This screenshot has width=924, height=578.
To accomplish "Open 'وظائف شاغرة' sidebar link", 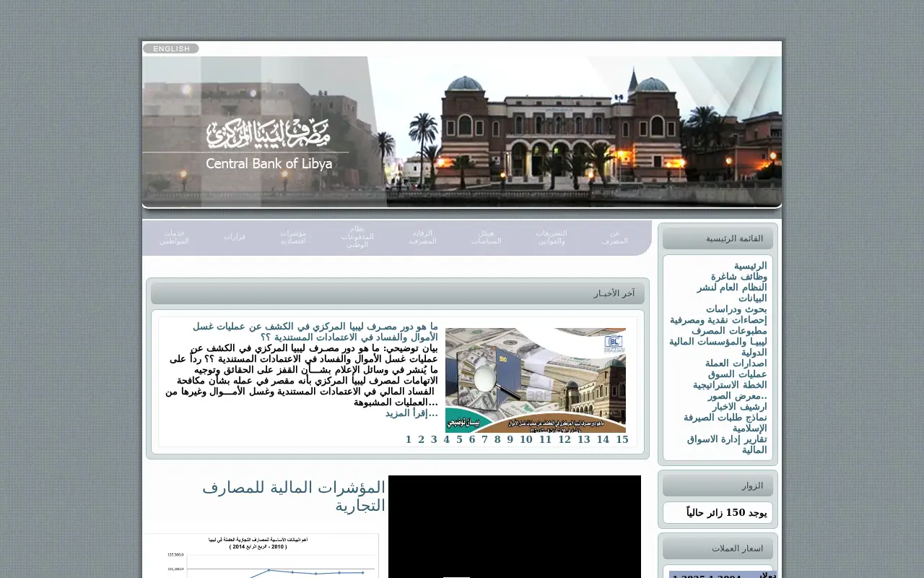I will pos(739,277).
